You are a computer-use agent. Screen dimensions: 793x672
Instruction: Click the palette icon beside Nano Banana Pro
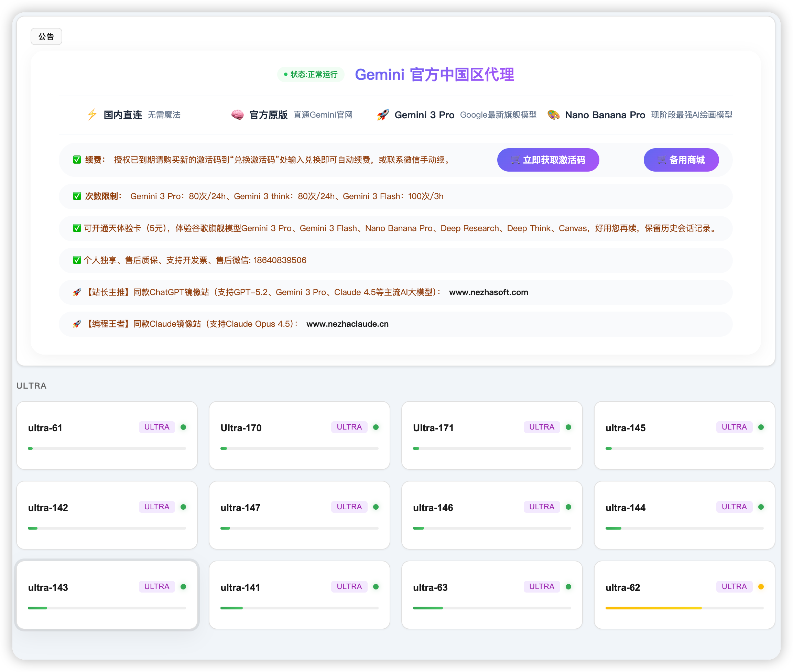click(553, 115)
